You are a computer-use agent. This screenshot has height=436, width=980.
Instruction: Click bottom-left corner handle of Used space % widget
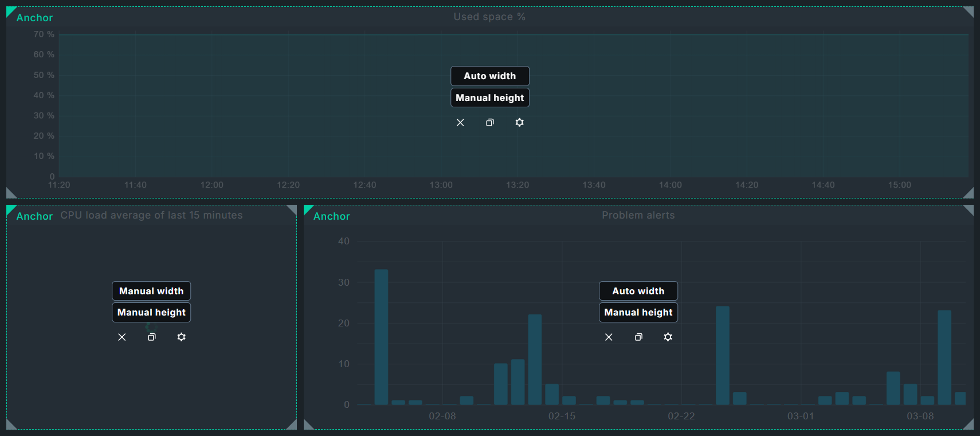pos(10,194)
